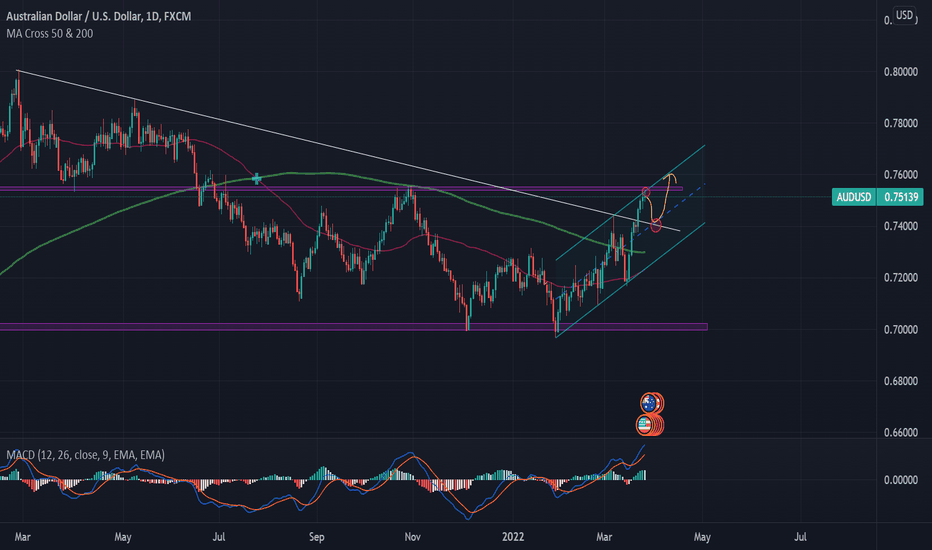Click the MA Cross 50 & 200 indicator label
Screen dimensions: 932x550
tap(50, 33)
